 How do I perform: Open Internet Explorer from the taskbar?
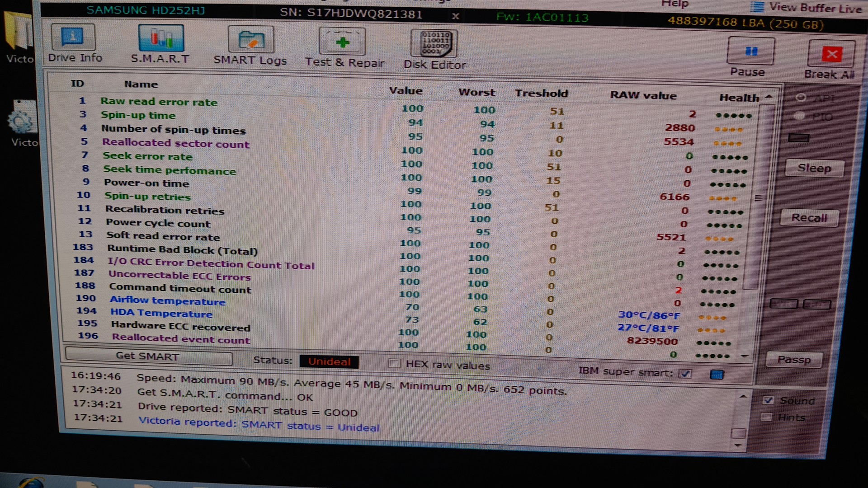click(31, 482)
